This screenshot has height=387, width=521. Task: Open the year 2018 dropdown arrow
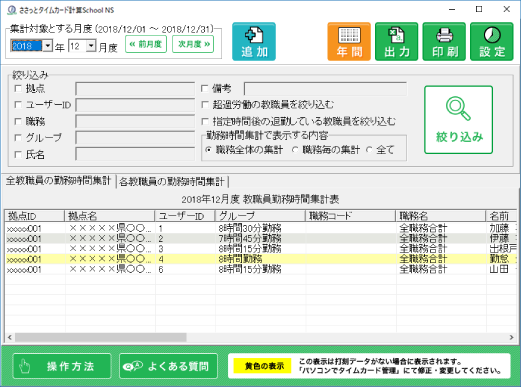click(48, 46)
